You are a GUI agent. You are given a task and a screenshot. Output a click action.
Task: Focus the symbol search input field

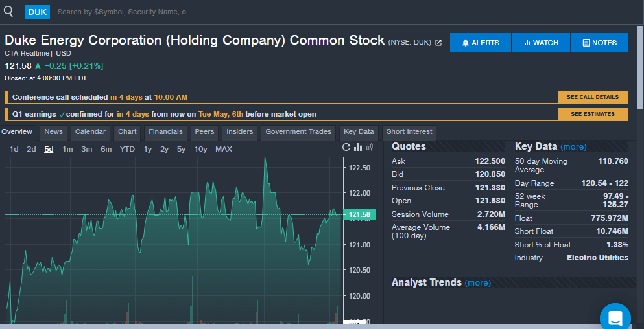[x=125, y=12]
